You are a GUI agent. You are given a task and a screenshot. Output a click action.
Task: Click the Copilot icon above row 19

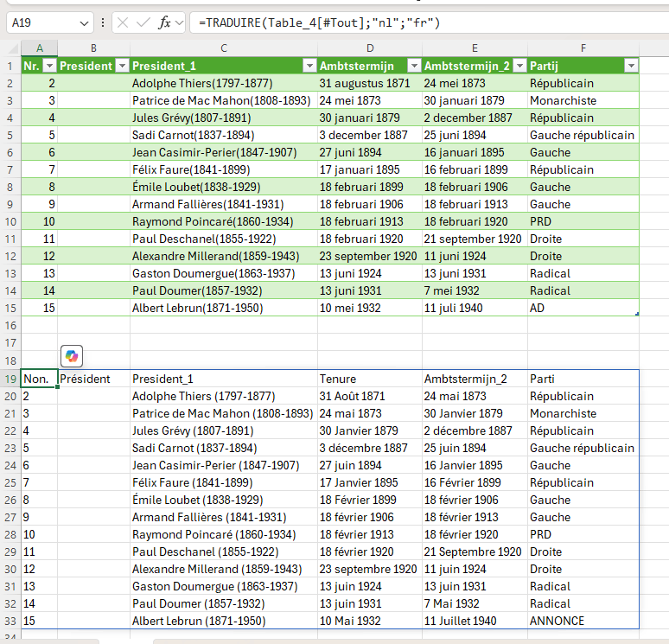point(72,356)
